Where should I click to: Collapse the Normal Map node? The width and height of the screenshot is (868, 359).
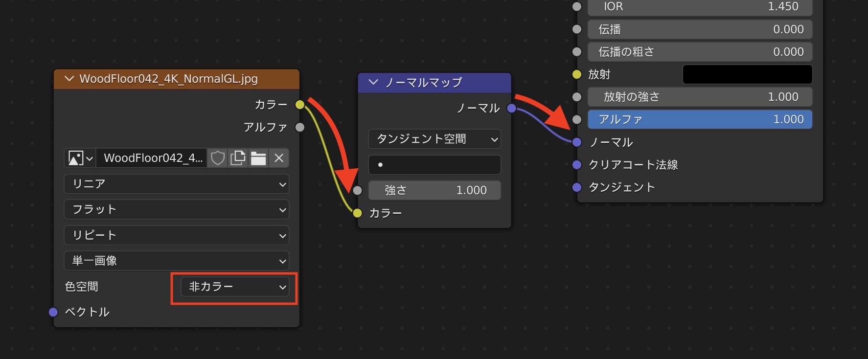373,82
